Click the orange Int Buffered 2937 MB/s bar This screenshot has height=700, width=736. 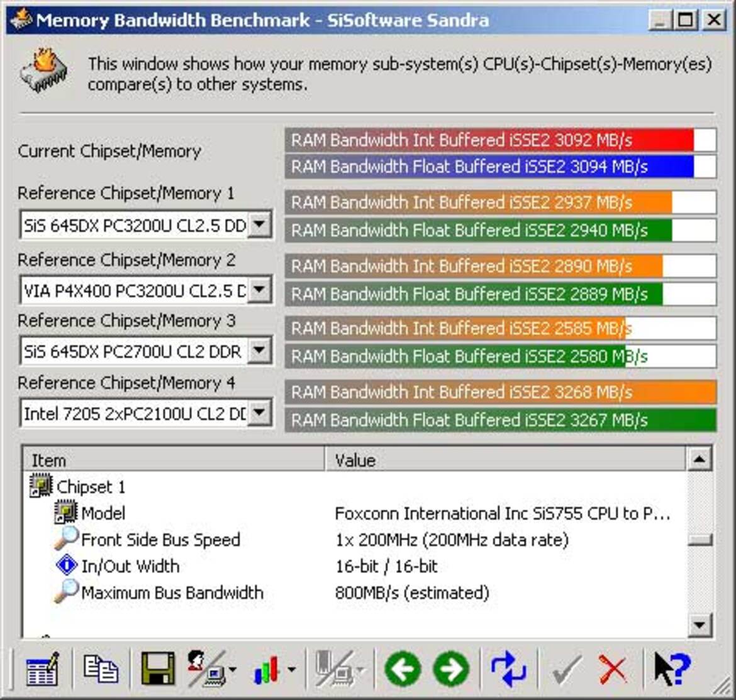tap(500, 203)
